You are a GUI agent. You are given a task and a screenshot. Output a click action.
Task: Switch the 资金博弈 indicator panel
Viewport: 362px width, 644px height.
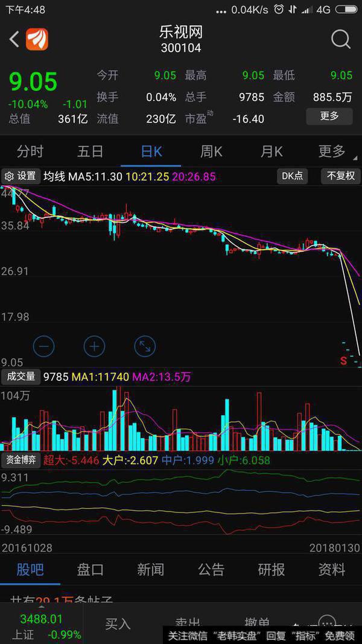tap(21, 460)
